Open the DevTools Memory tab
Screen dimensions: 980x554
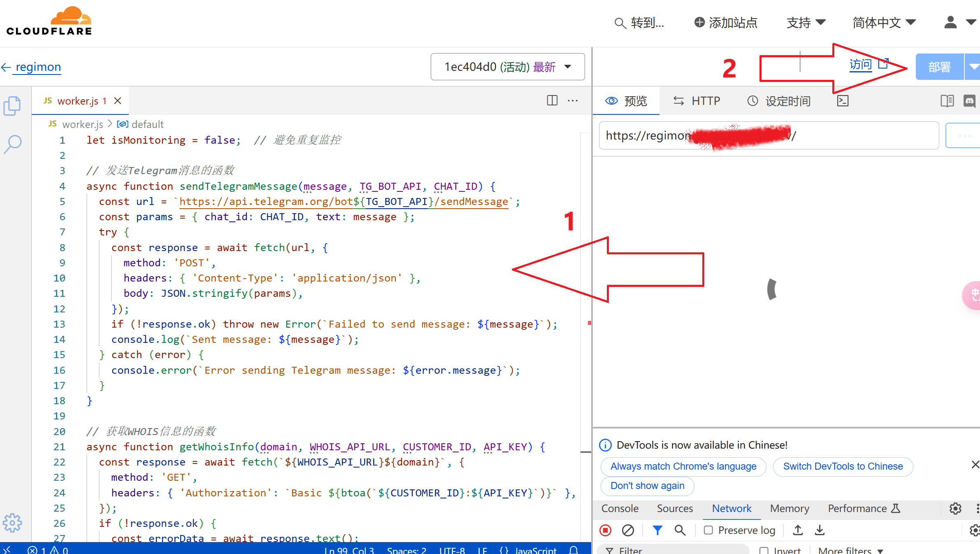(x=790, y=509)
